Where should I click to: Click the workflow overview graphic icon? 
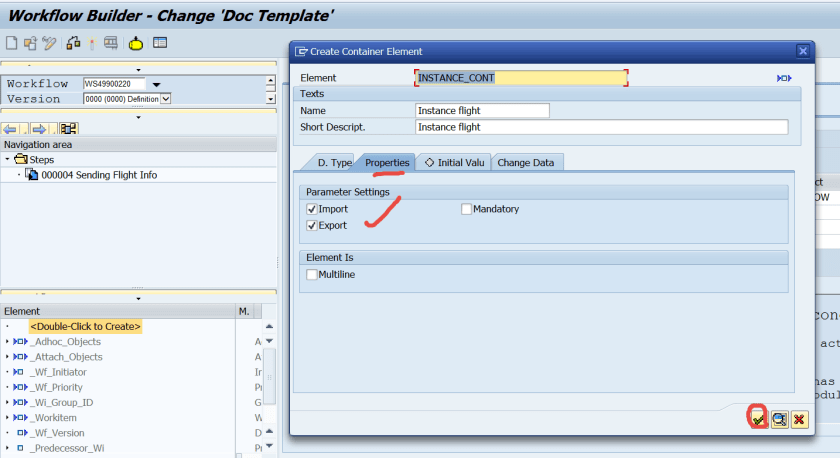[x=69, y=129]
